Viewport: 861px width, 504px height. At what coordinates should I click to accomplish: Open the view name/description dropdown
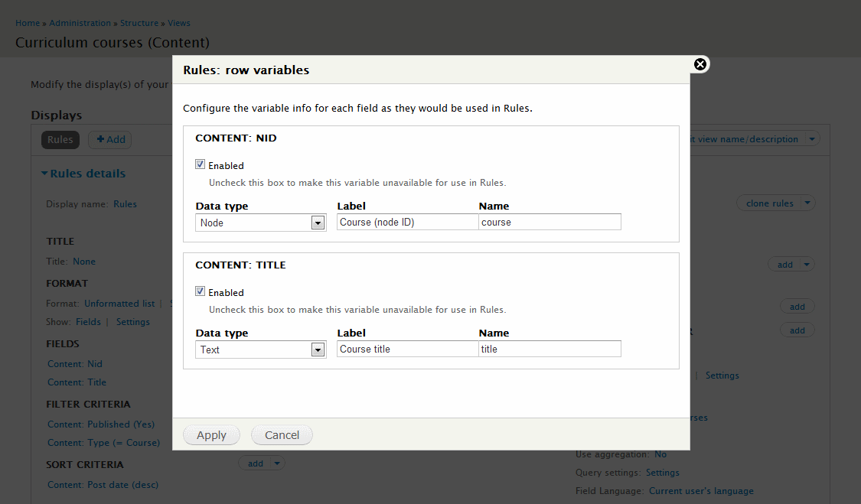[x=811, y=139]
